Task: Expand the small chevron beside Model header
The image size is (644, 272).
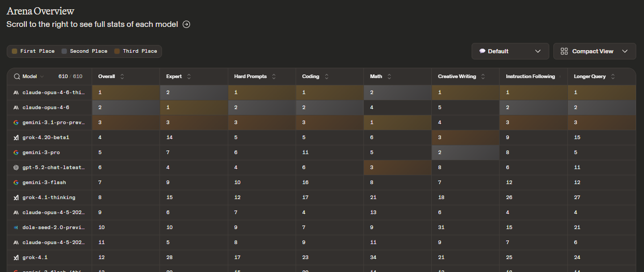Action: click(42, 77)
